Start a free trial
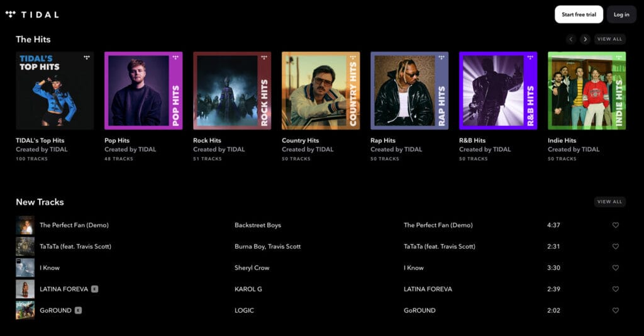 [x=579, y=14]
